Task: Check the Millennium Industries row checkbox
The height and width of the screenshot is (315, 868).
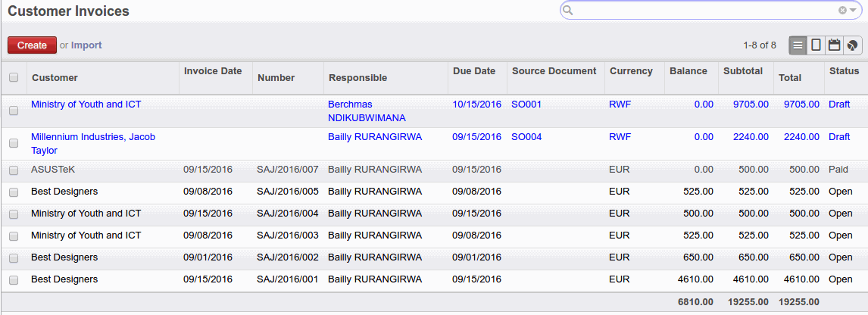Action: pos(14,143)
